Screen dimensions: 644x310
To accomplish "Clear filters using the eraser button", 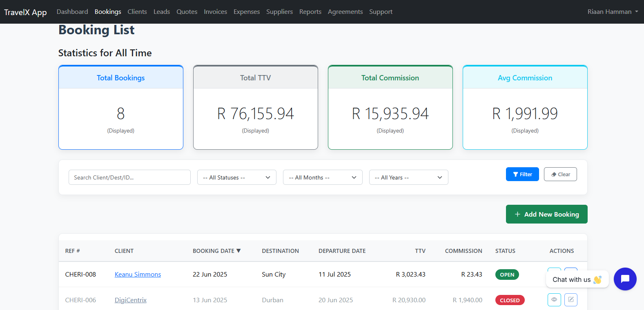I will tap(560, 174).
